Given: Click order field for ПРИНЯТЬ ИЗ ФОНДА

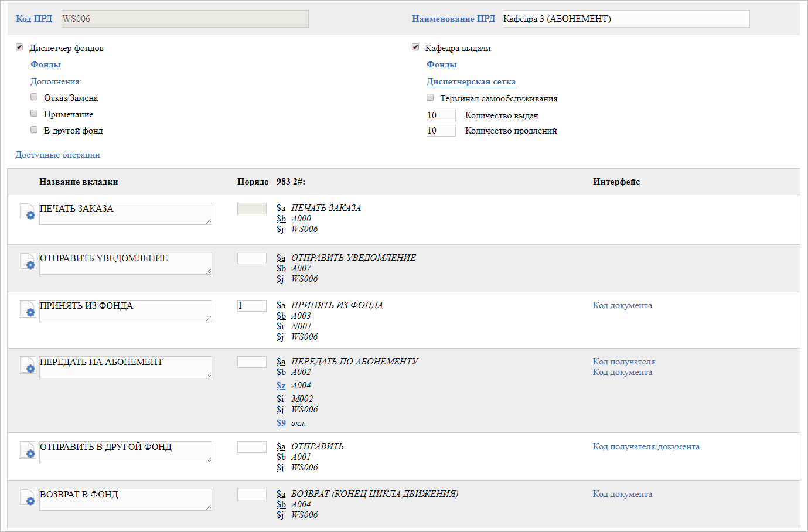Looking at the screenshot, I should [x=251, y=306].
